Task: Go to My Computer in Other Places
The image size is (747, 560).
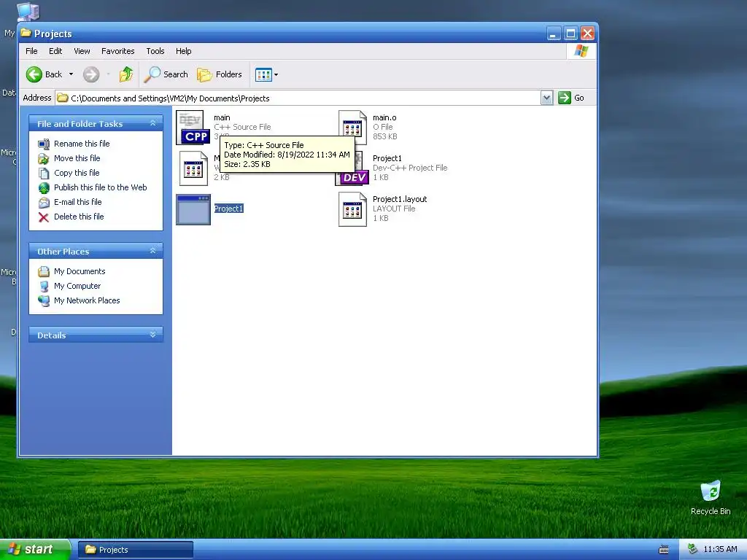Action: pos(77,286)
